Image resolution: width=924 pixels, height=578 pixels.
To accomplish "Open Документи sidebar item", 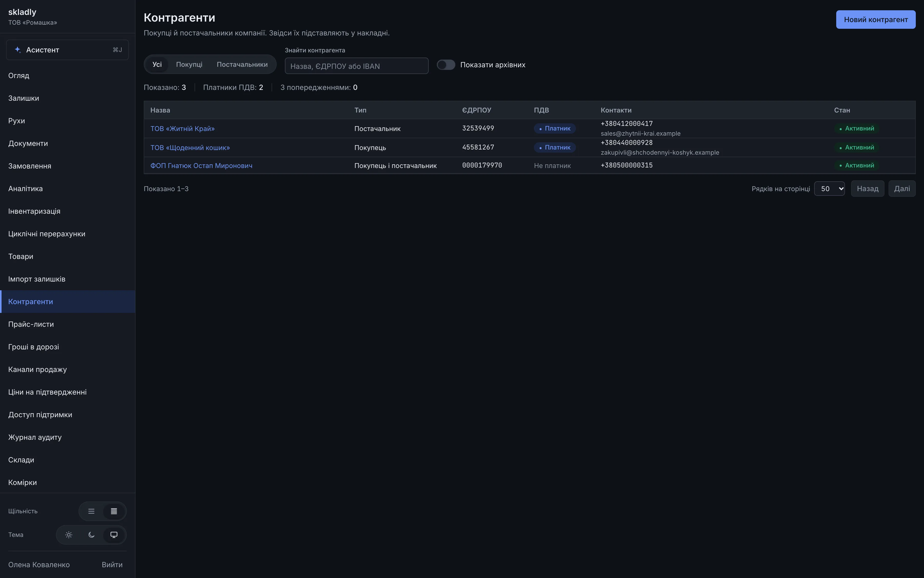I will (68, 143).
